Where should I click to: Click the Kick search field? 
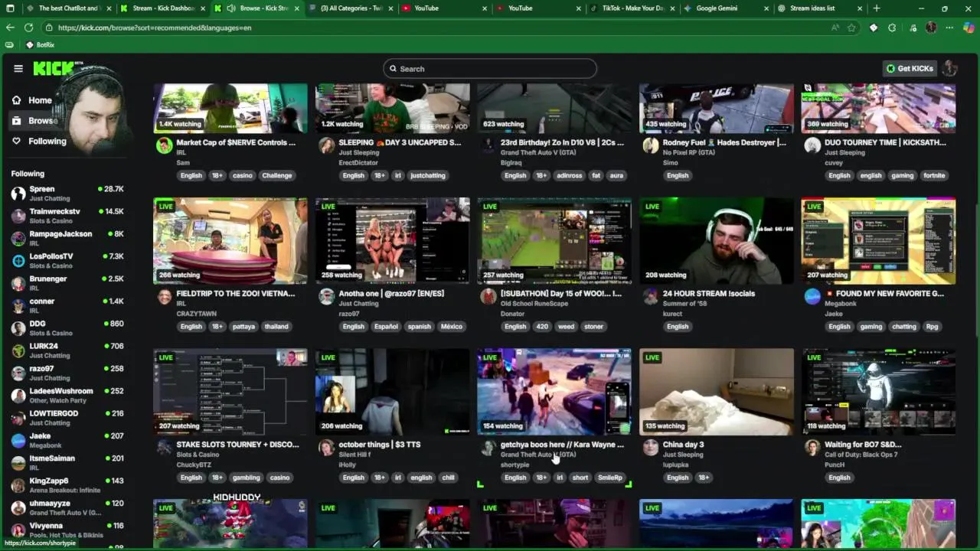tap(490, 69)
